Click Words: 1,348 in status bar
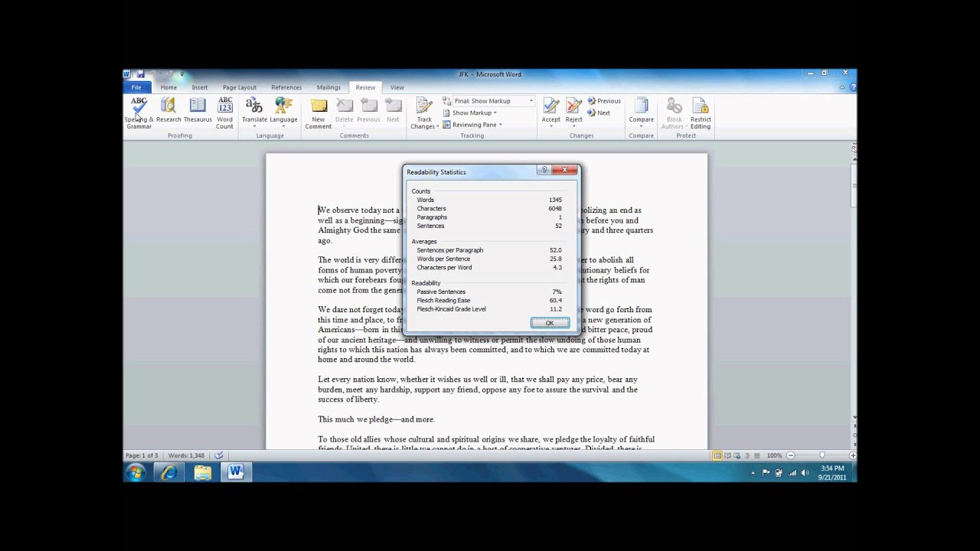The height and width of the screenshot is (551, 980). pos(187,455)
